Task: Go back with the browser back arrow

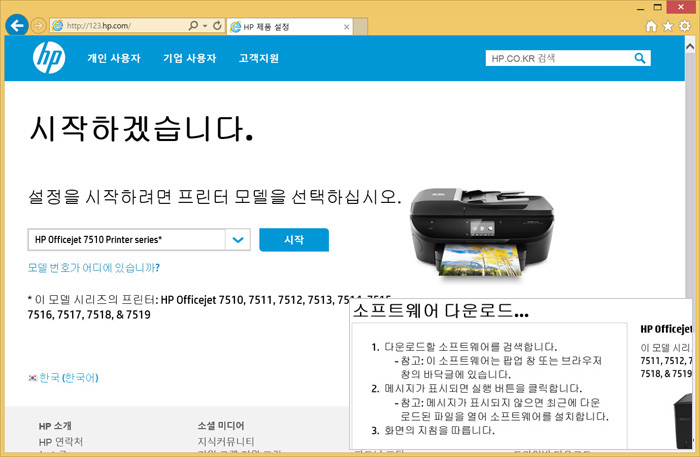Action: [x=17, y=25]
